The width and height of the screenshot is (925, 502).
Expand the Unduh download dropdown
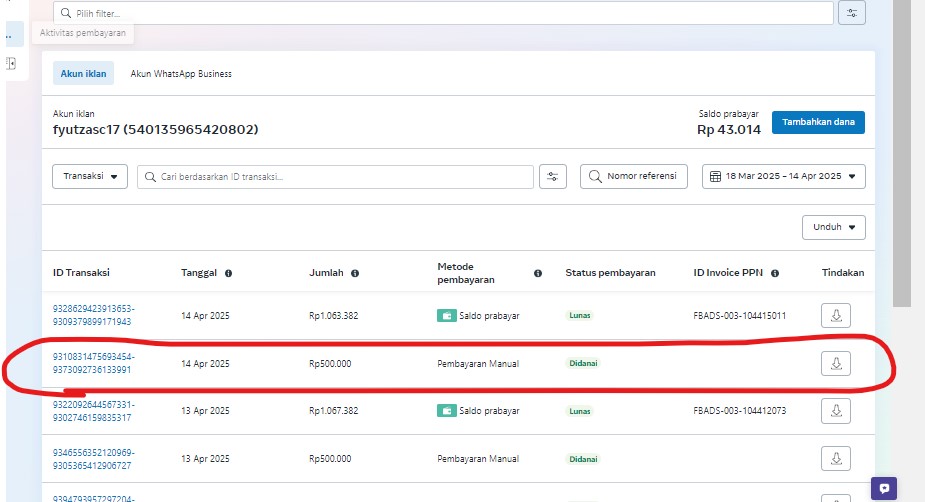coord(833,227)
